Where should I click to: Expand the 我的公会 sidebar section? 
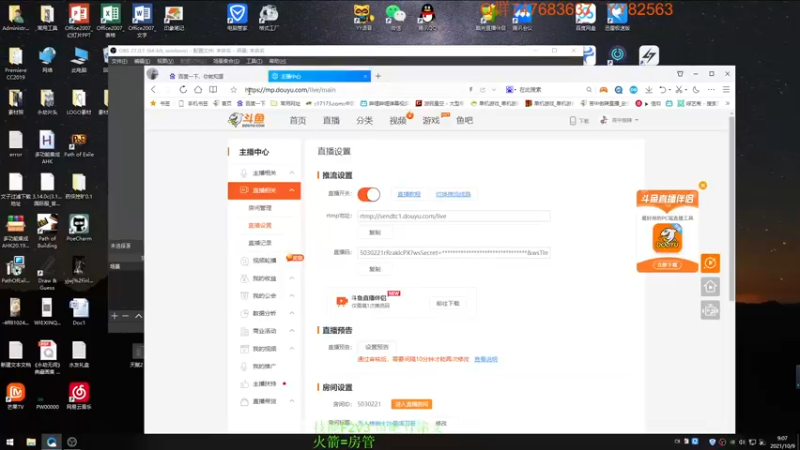point(292,296)
